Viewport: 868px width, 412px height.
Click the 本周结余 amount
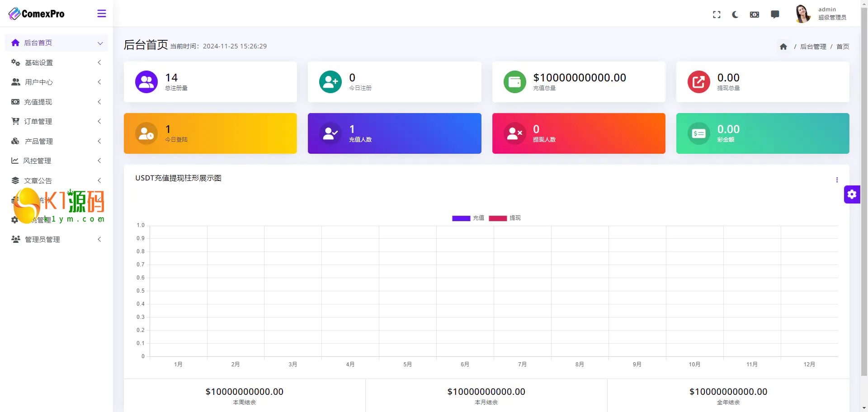point(245,392)
